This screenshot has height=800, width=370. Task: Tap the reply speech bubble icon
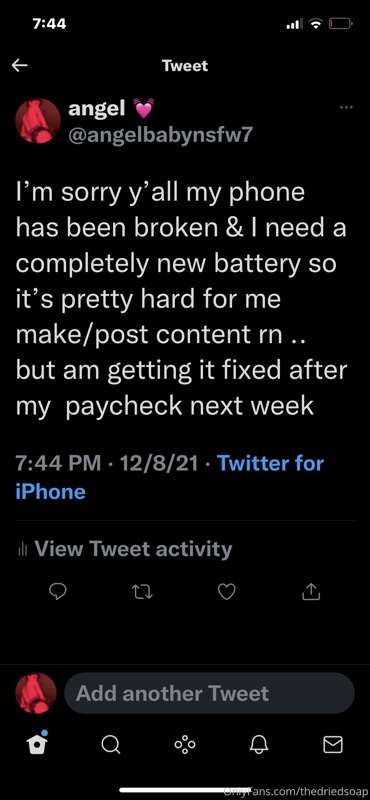[58, 591]
